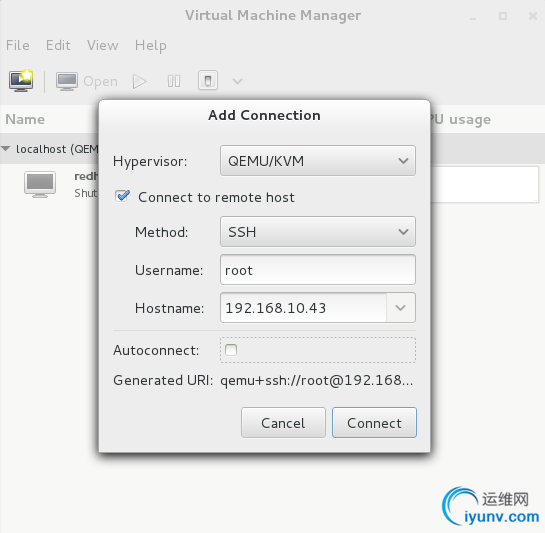545x533 pixels.
Task: Click the Username field containing root
Action: (x=318, y=270)
